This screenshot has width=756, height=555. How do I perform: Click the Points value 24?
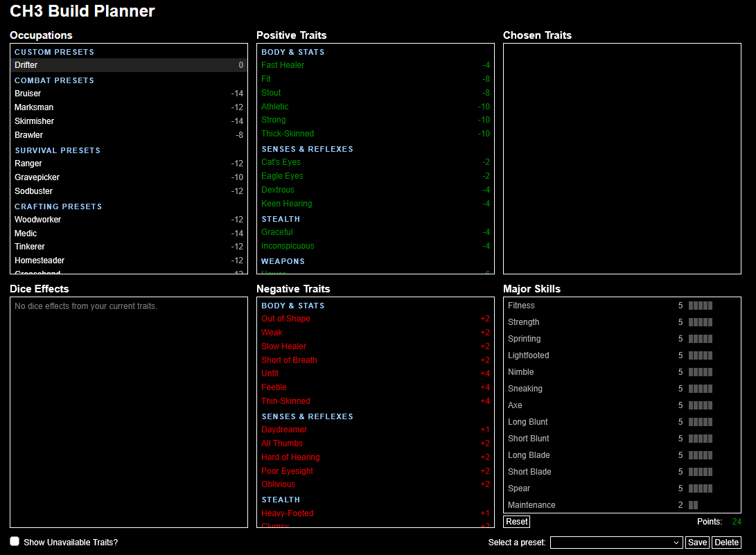(x=736, y=522)
